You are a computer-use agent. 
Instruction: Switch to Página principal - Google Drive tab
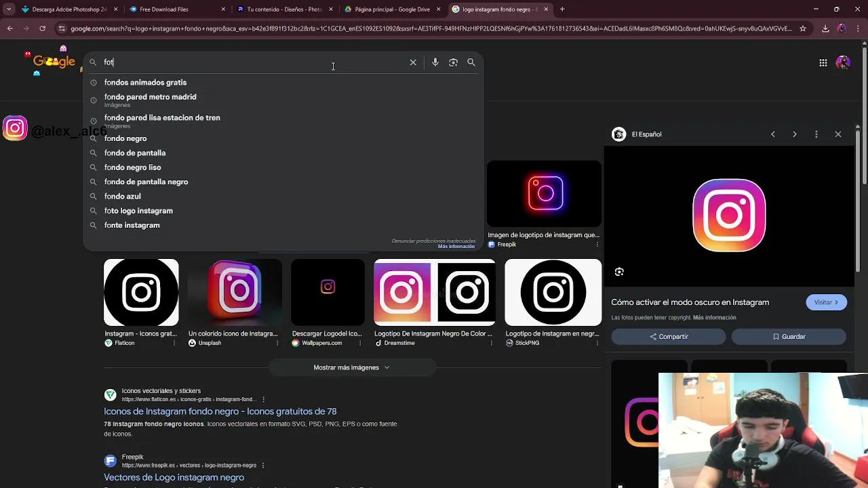(391, 9)
